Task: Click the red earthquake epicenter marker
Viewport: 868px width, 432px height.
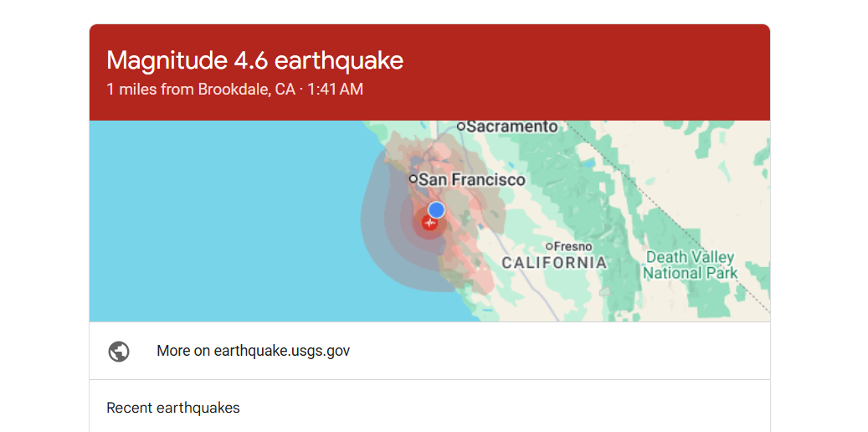Action: tap(430, 223)
